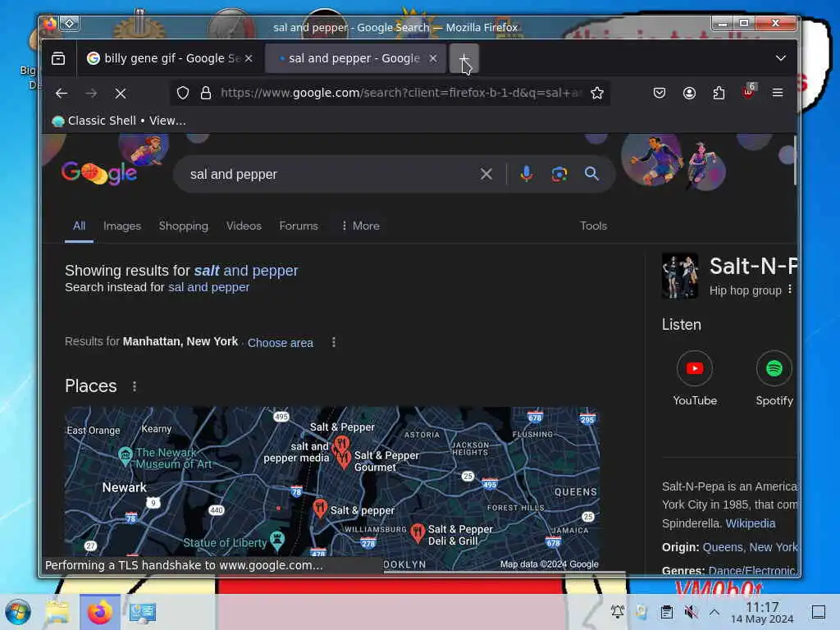Open Queens, New York origin link
The height and width of the screenshot is (630, 840).
click(750, 547)
